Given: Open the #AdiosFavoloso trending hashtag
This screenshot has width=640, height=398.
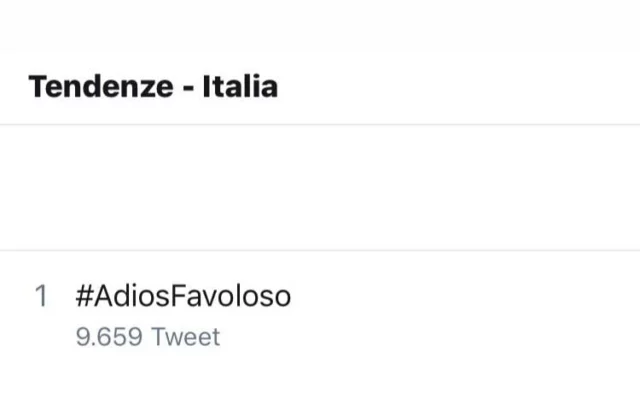Looking at the screenshot, I should click(x=183, y=296).
